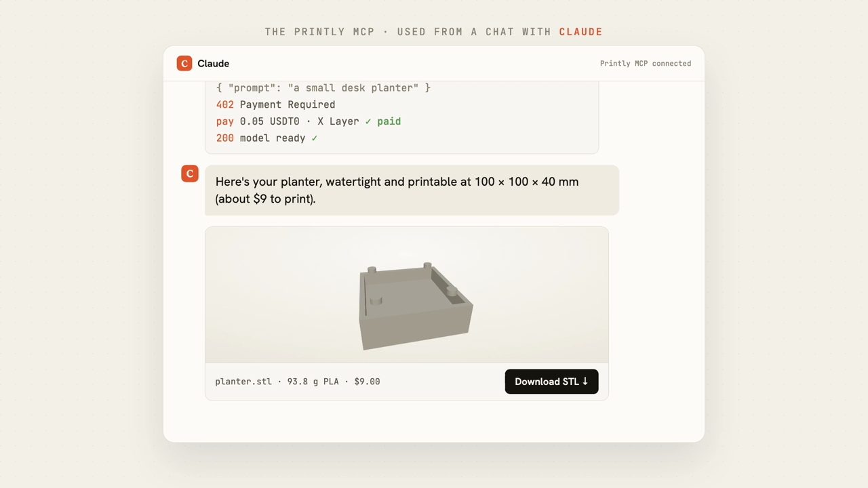Click Claude's planter message bubble
This screenshot has width=868, height=488.
pyautogui.click(x=412, y=190)
